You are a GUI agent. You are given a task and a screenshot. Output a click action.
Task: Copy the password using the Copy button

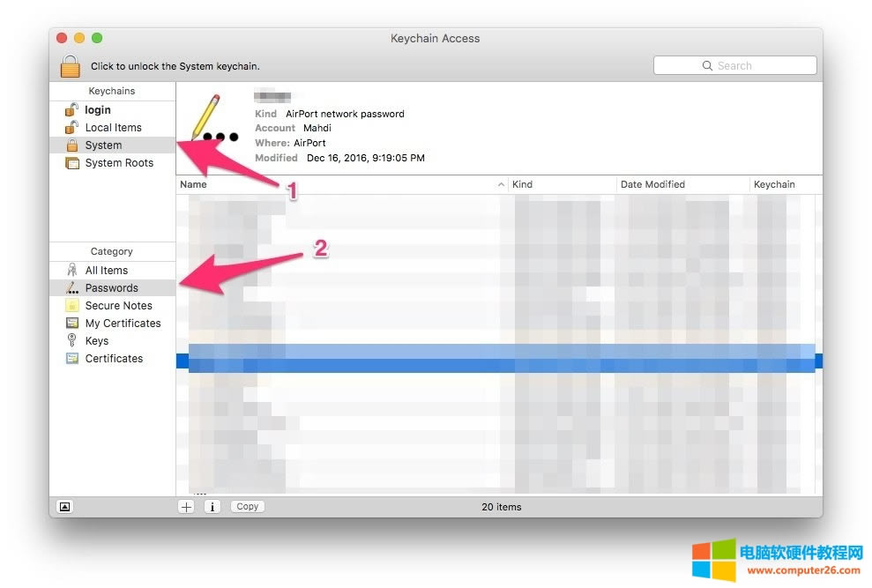(x=247, y=506)
